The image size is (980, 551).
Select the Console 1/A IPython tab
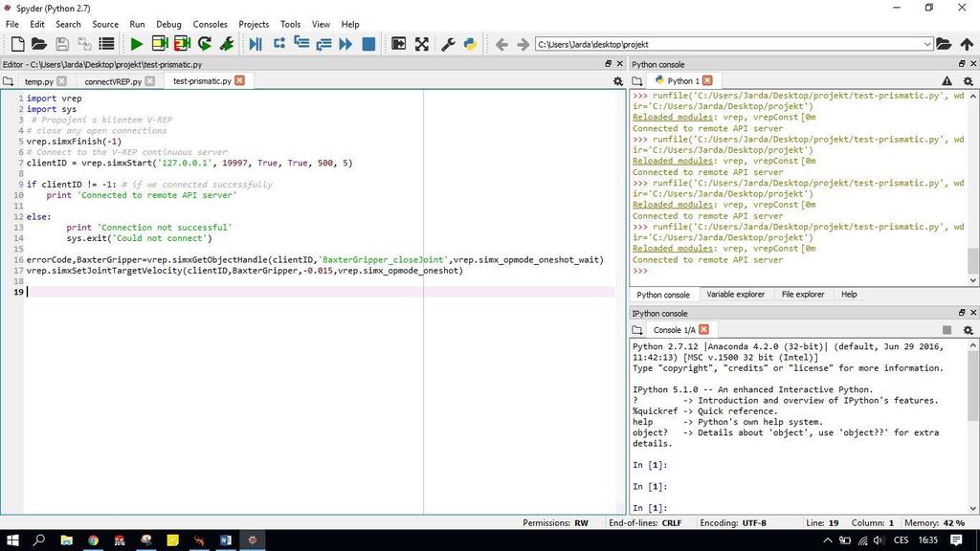tap(674, 330)
